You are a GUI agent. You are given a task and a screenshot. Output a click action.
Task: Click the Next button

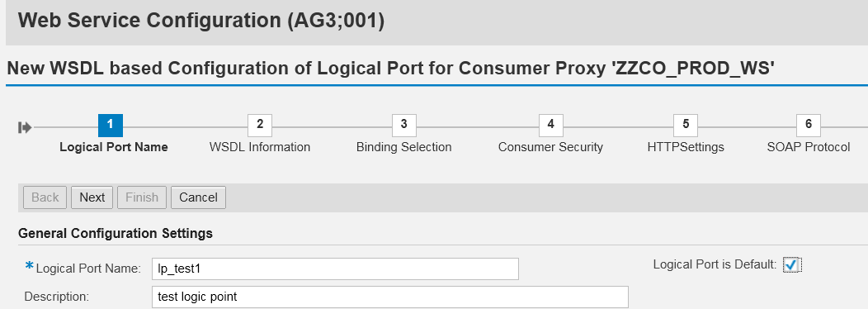click(x=92, y=197)
